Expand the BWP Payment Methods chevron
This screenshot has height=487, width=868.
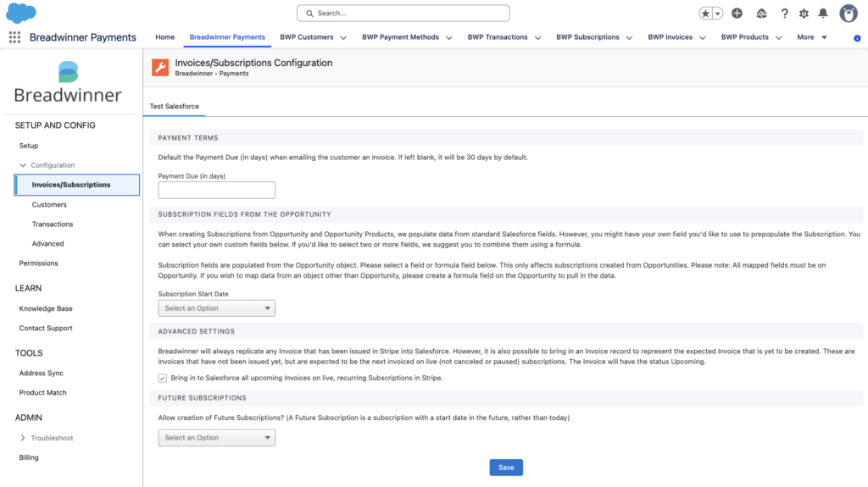pyautogui.click(x=449, y=37)
